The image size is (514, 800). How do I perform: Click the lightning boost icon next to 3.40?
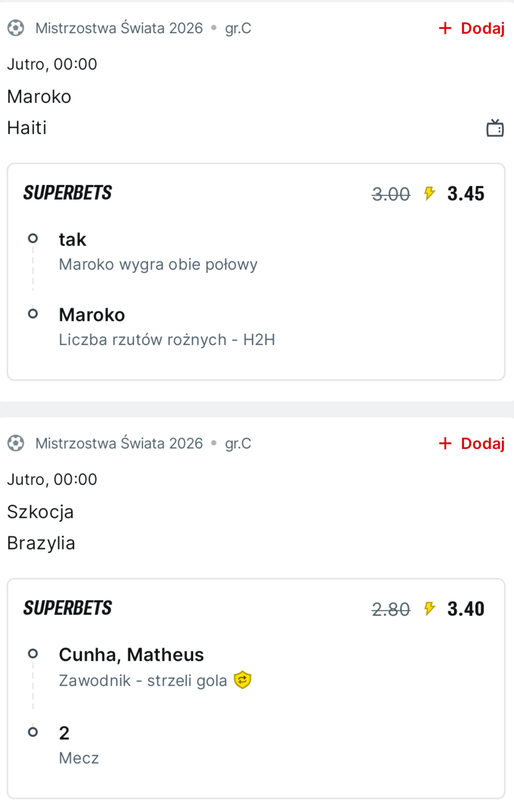pyautogui.click(x=429, y=609)
